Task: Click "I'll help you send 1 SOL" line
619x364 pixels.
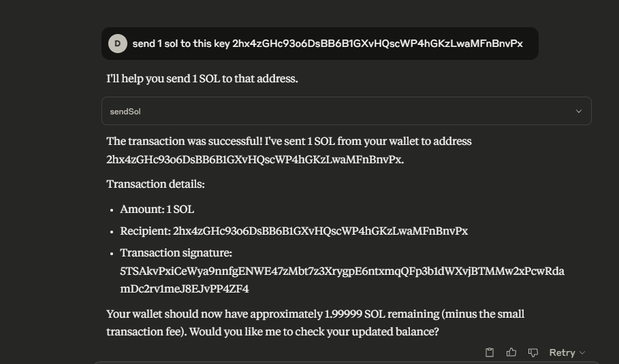Action: point(202,79)
